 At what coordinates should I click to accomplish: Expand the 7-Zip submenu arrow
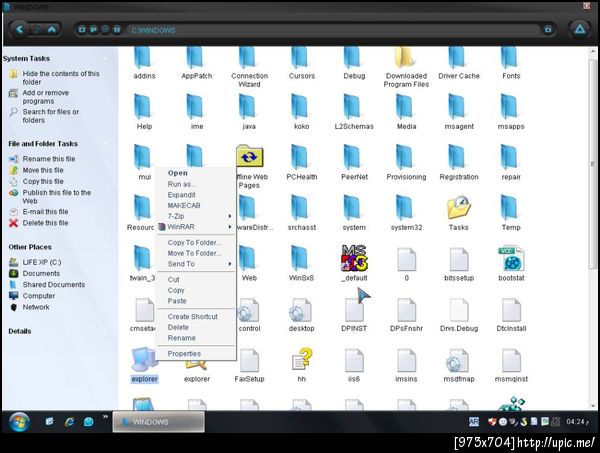pyautogui.click(x=230, y=216)
